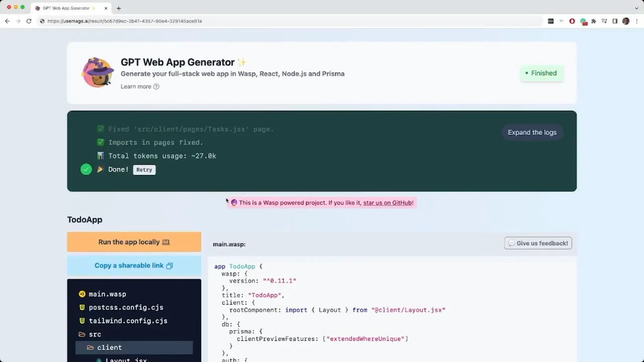Click the dark password manager extension icon
The width and height of the screenshot is (644, 362).
[x=550, y=21]
